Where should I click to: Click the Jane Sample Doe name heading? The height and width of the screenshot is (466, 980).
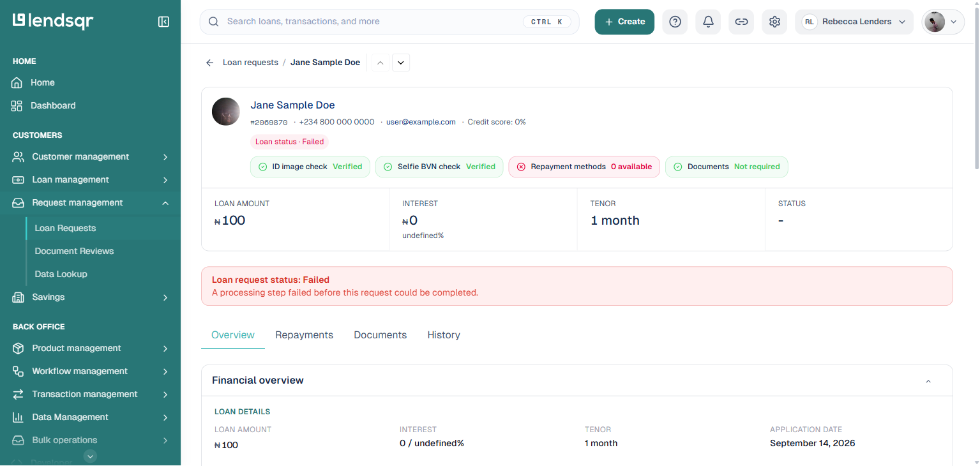click(292, 105)
